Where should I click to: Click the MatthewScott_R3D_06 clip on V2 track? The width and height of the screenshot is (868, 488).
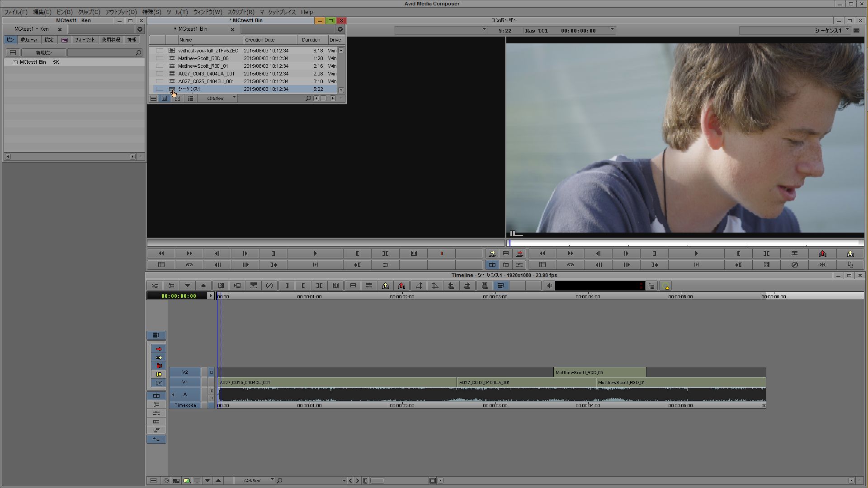(599, 372)
